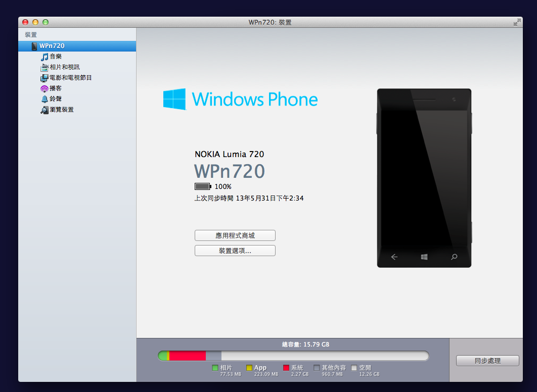Click the 77.53 MB photos value
The width and height of the screenshot is (537, 392).
[x=231, y=374]
